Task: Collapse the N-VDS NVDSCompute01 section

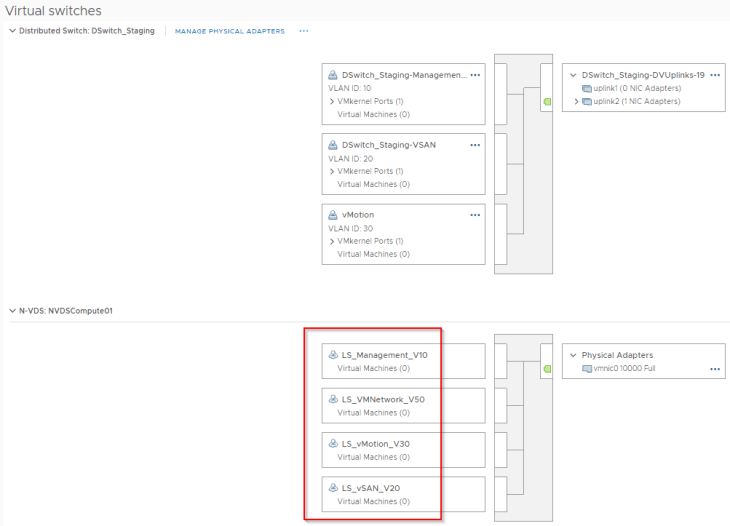Action: pyautogui.click(x=11, y=311)
